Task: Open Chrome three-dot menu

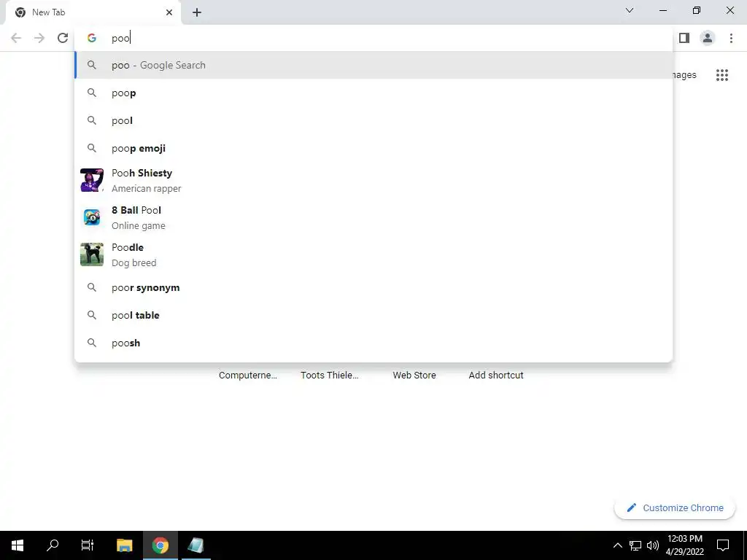Action: (731, 38)
